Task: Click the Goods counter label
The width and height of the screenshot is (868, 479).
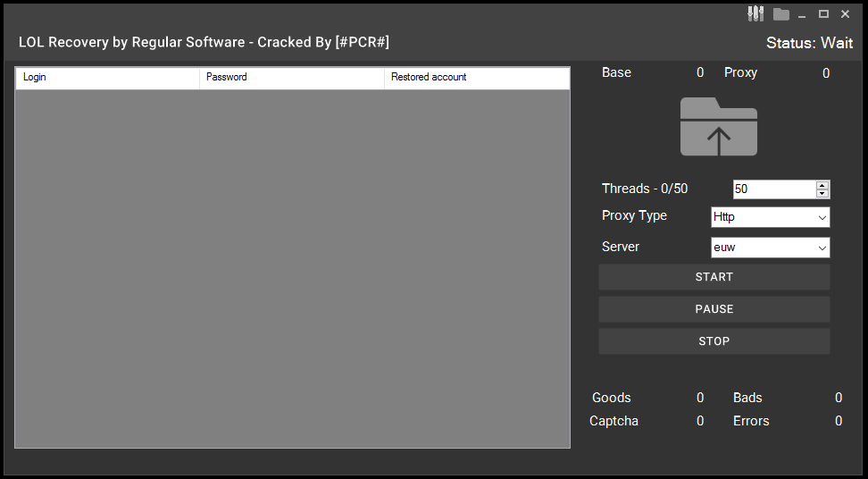Action: click(612, 398)
